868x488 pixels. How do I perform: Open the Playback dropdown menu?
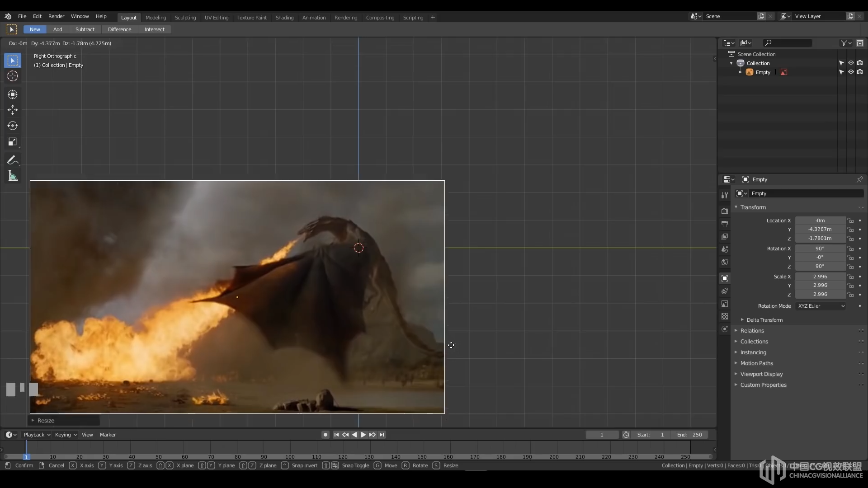point(37,435)
